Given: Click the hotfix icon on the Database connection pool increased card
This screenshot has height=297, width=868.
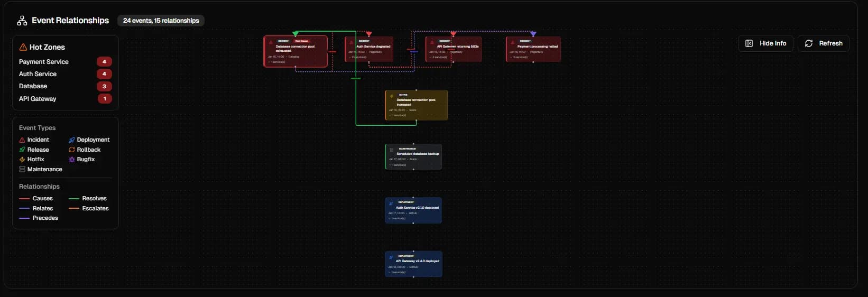Looking at the screenshot, I should pos(392,96).
